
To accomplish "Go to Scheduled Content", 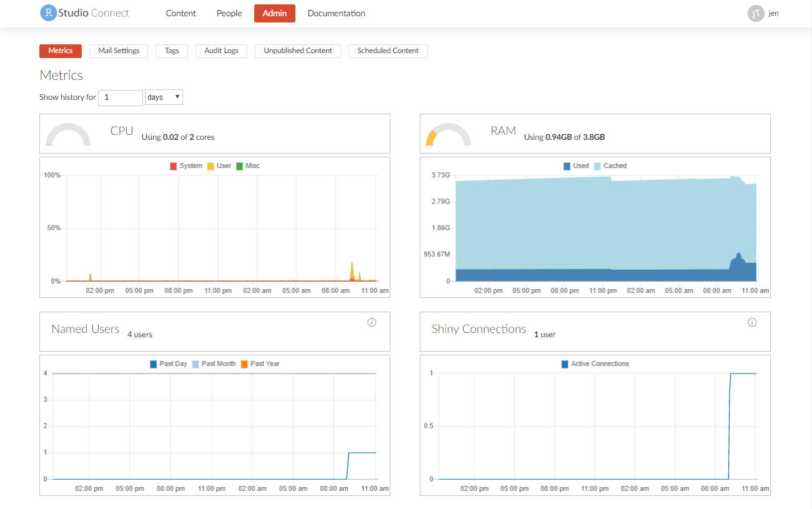I will click(388, 51).
